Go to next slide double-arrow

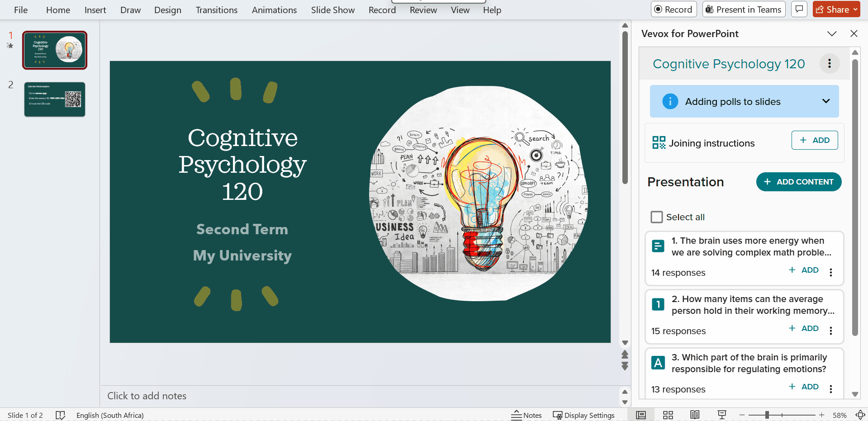625,366
